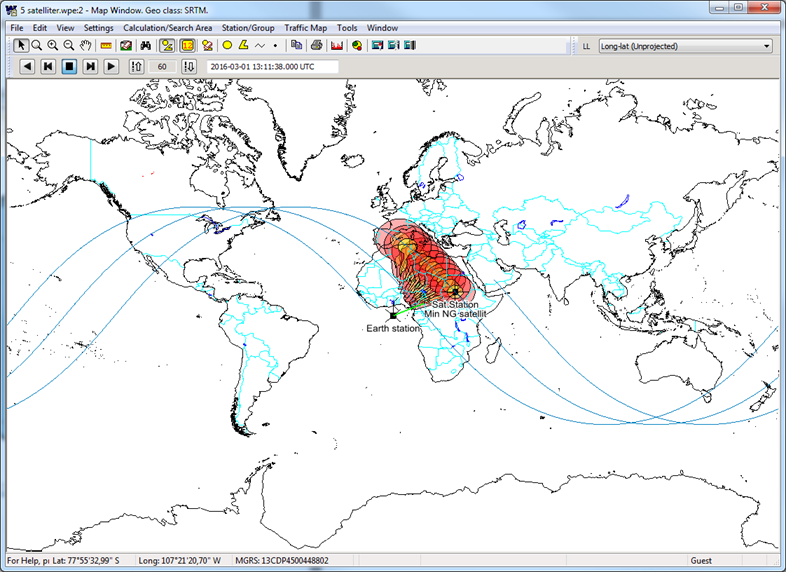The height and width of the screenshot is (572, 786).
Task: Open the View menu
Action: click(x=65, y=28)
